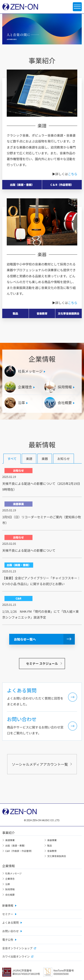Click the round arrow icon beside よくある質問
84x980 pixels.
point(72,697)
